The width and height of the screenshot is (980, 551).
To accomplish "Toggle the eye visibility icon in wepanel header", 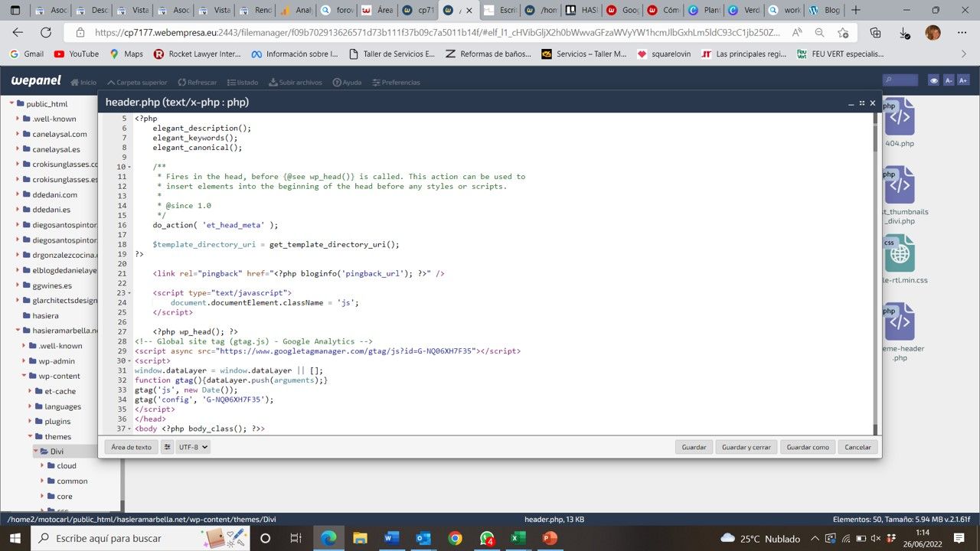I will tap(933, 80).
